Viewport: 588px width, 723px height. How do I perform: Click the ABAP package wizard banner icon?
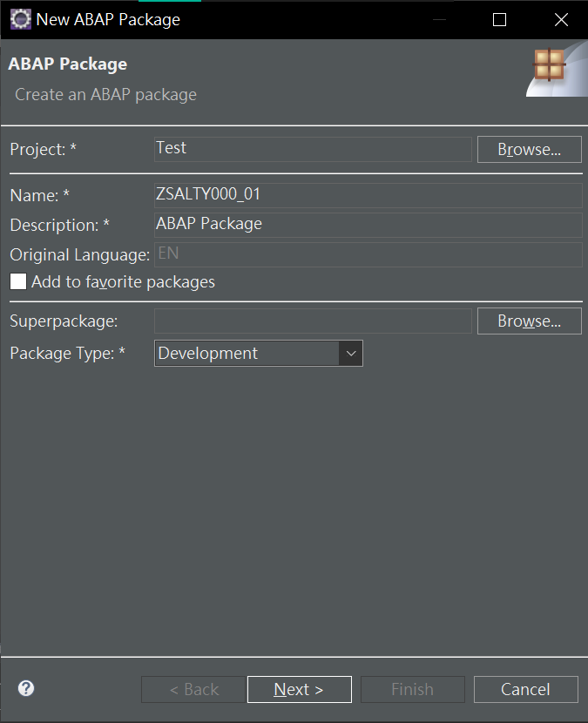(x=551, y=68)
